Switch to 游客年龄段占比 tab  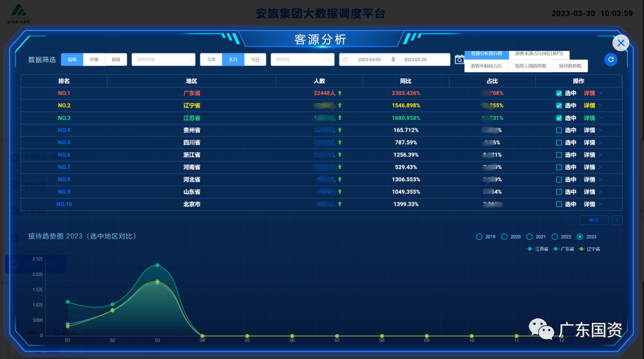(486, 66)
